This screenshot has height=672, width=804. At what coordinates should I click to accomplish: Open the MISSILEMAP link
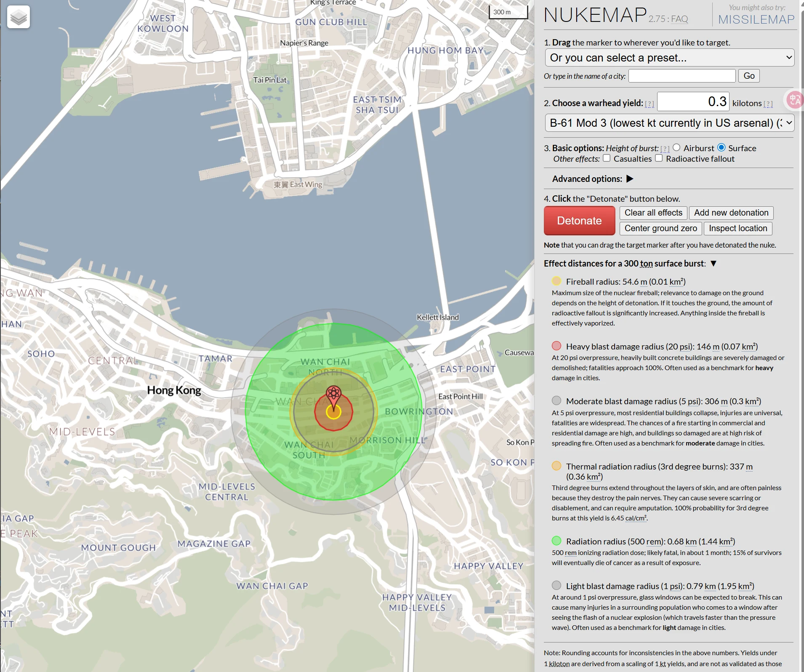pos(756,19)
